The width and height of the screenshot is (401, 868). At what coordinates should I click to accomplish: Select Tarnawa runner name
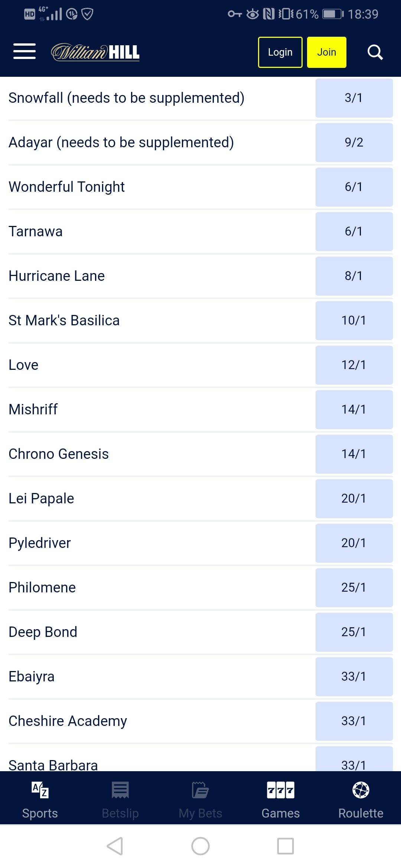(36, 231)
